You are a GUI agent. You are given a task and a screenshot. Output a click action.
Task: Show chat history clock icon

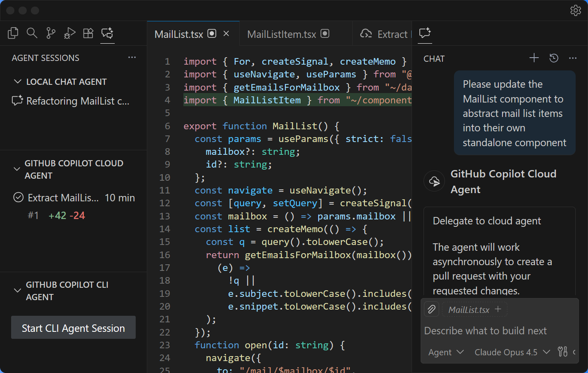tap(553, 58)
